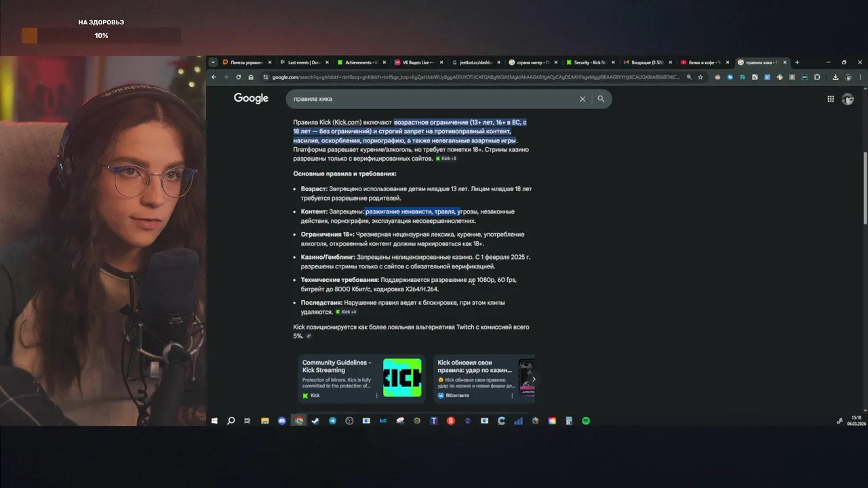Bookmark this page with the star
868x488 pixels.
[x=701, y=77]
